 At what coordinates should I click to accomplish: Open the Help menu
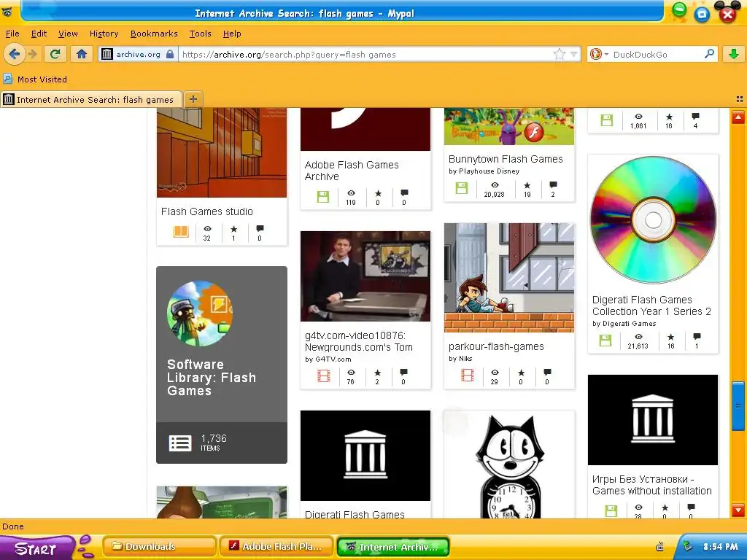tap(232, 34)
